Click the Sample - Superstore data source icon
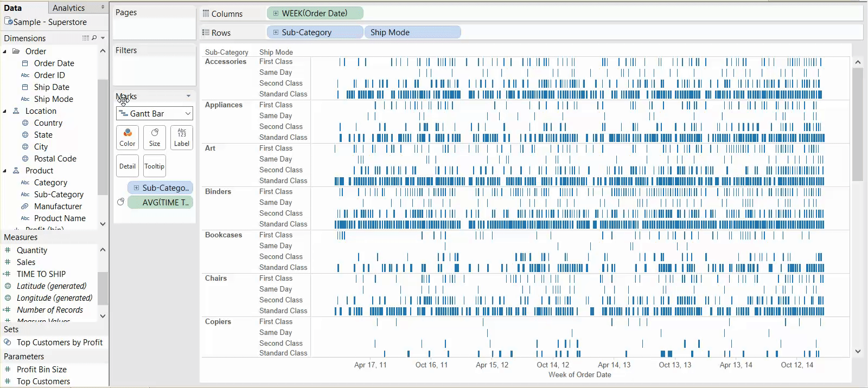 click(x=8, y=22)
